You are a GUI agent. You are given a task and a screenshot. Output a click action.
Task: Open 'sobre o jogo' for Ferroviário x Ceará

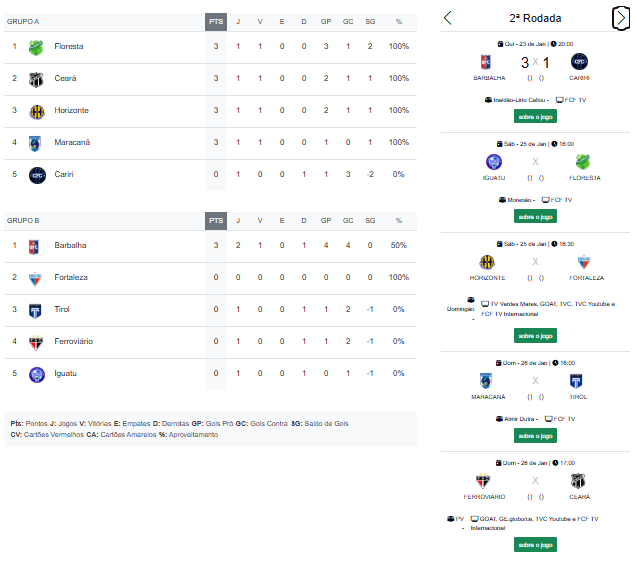pyautogui.click(x=535, y=544)
